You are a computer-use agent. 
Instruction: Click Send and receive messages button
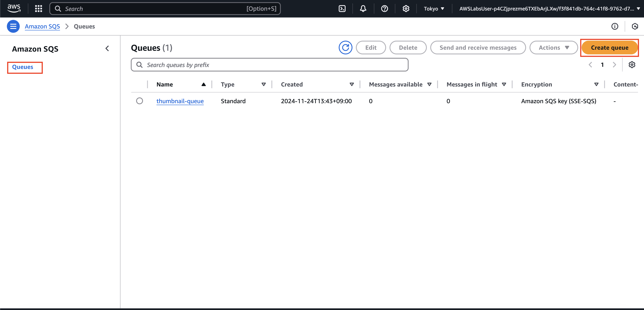tap(478, 48)
